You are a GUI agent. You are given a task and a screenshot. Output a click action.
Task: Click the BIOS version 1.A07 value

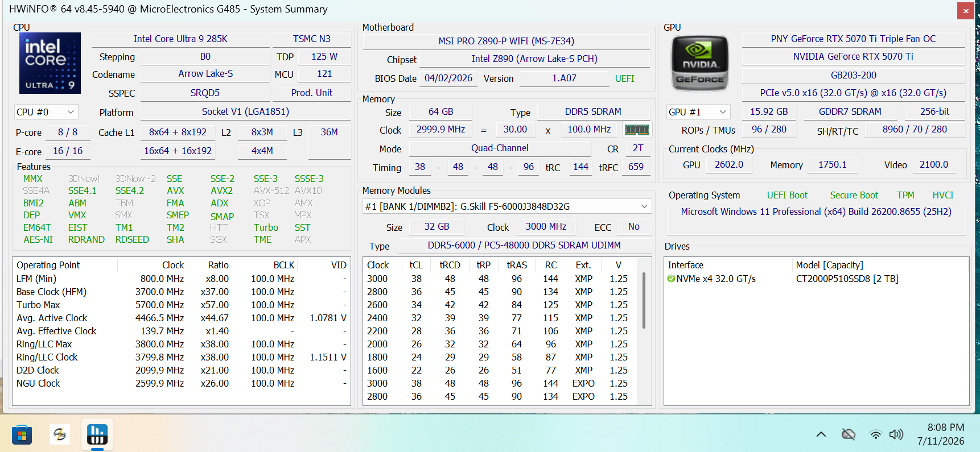click(x=564, y=78)
